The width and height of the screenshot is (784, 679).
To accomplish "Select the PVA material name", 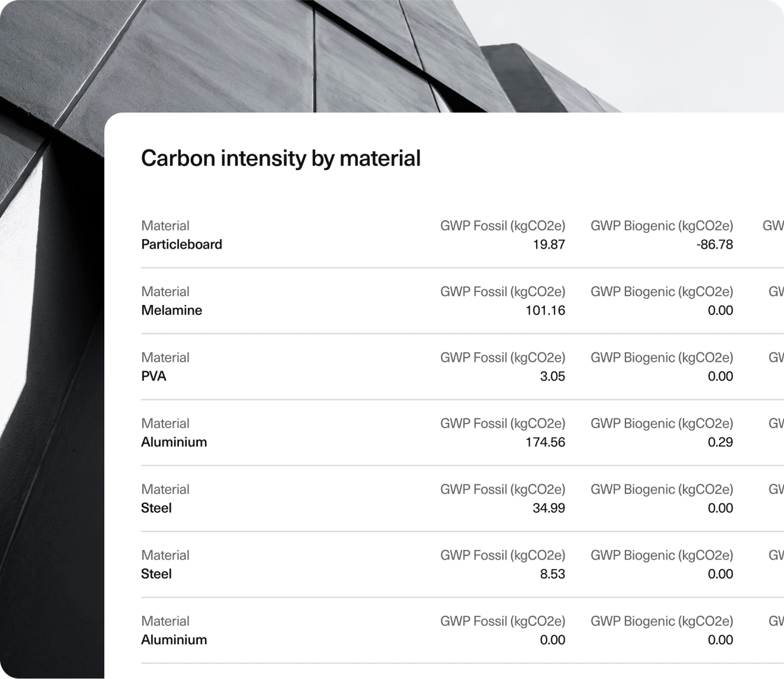I will click(x=154, y=376).
